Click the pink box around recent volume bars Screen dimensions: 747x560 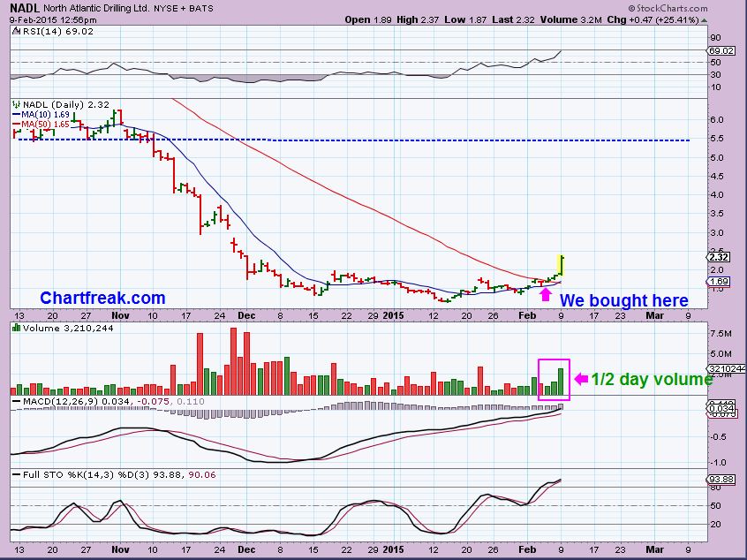554,380
